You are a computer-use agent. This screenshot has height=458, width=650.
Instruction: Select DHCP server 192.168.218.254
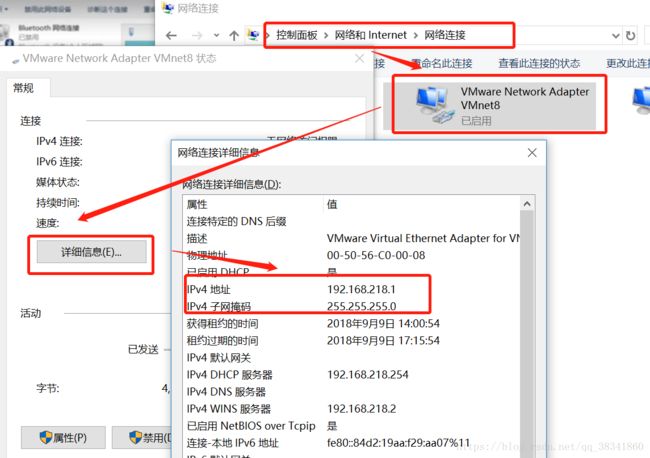point(368,375)
